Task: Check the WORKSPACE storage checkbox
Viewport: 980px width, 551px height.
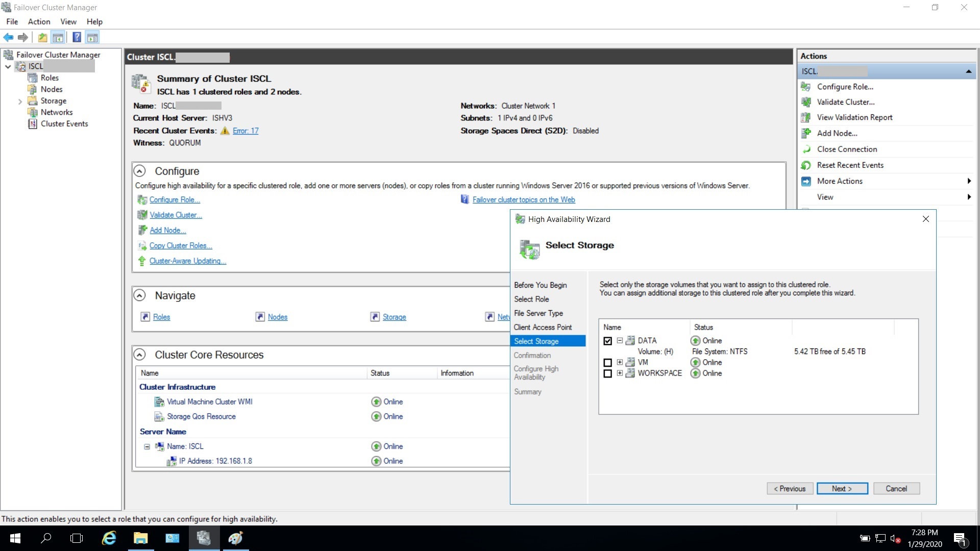Action: [x=607, y=373]
